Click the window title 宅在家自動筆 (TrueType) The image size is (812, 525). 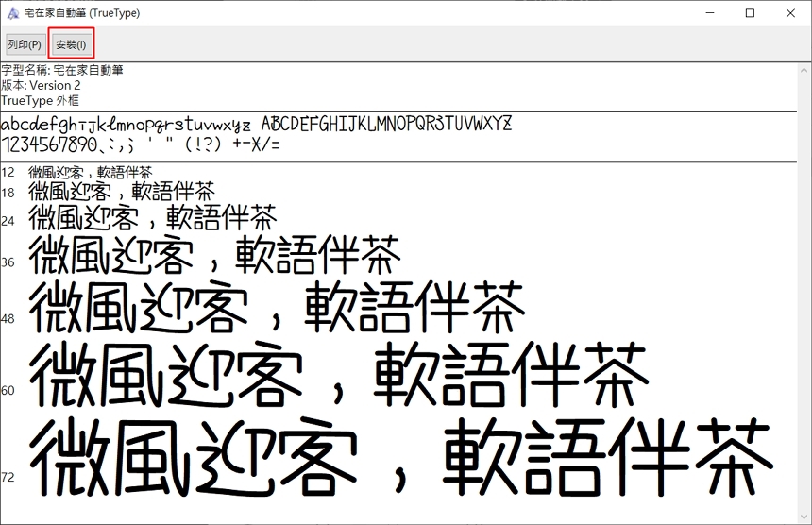[x=82, y=13]
